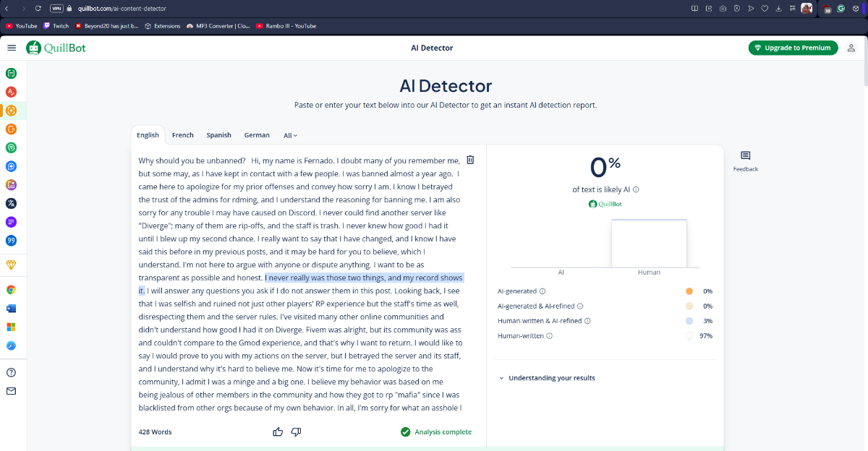Switch to the French language tab
The height and width of the screenshot is (451, 868).
point(182,135)
